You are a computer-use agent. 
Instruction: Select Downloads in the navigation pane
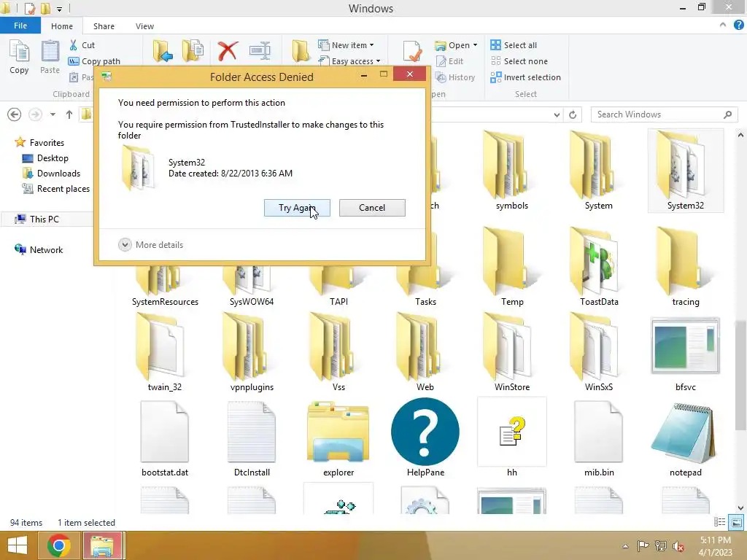tap(52, 174)
